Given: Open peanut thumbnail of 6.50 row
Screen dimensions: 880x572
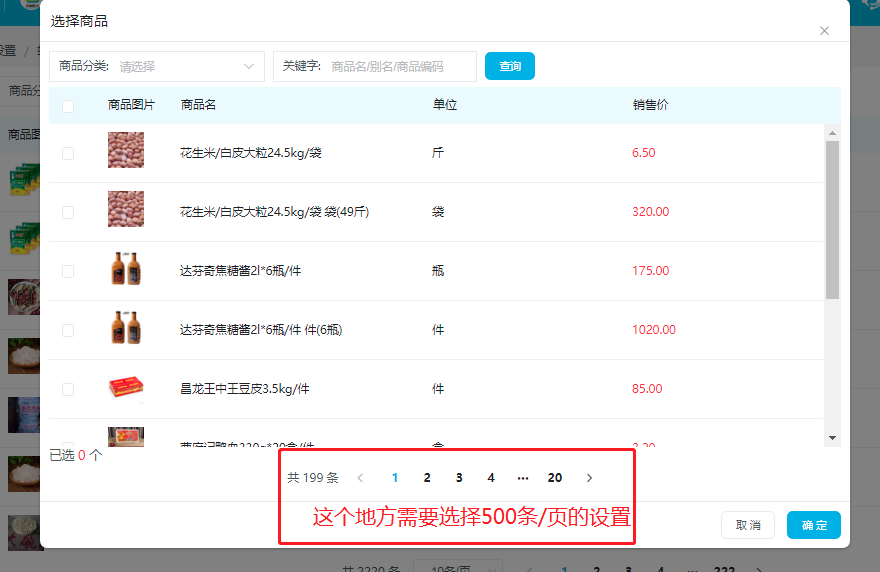Looking at the screenshot, I should (x=126, y=150).
